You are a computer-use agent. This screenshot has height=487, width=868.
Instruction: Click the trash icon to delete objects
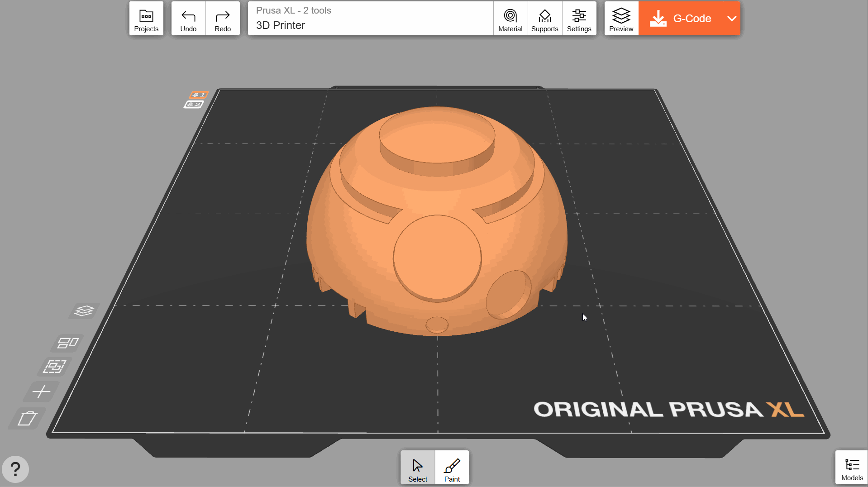pos(27,418)
